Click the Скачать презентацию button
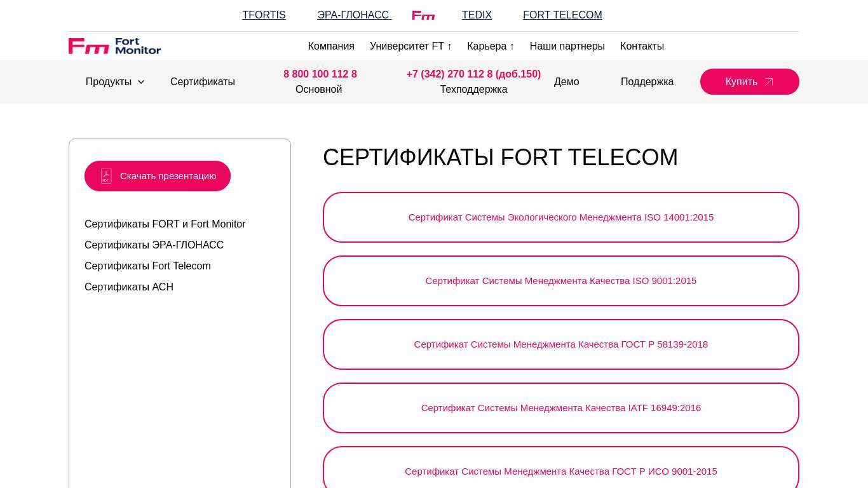868x488 pixels. pos(158,176)
